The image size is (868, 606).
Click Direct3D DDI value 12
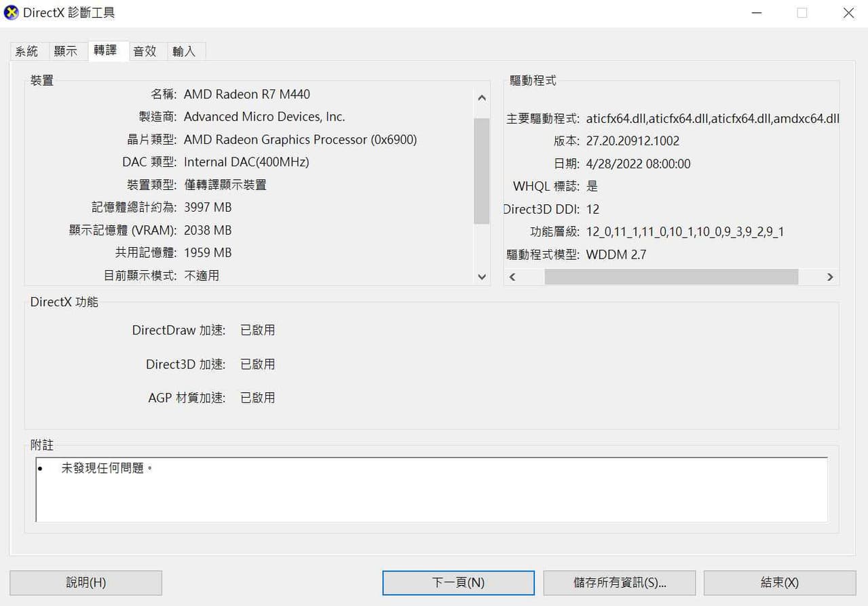coord(592,209)
